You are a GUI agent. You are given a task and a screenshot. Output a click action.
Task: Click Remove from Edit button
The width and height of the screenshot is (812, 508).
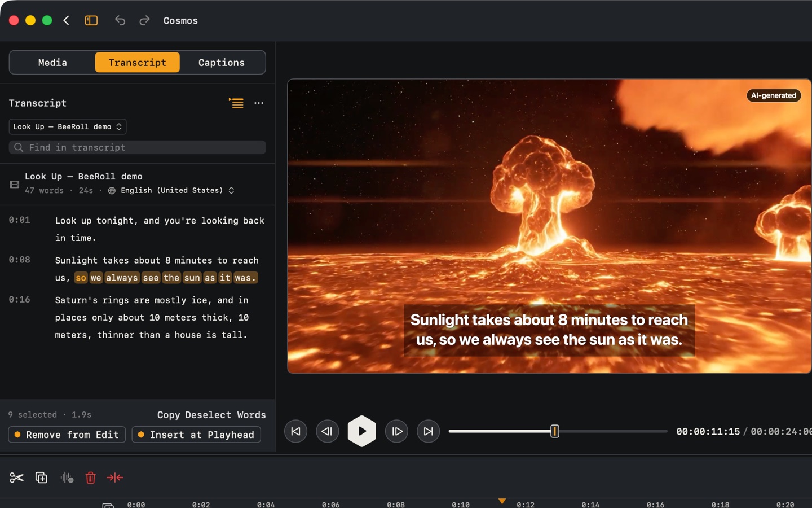(x=67, y=435)
